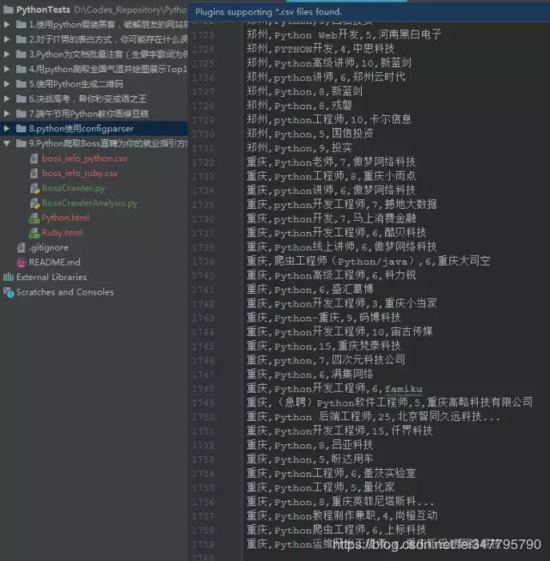Click the Ruby.html file icon
This screenshot has height=561, width=550.
34,233
